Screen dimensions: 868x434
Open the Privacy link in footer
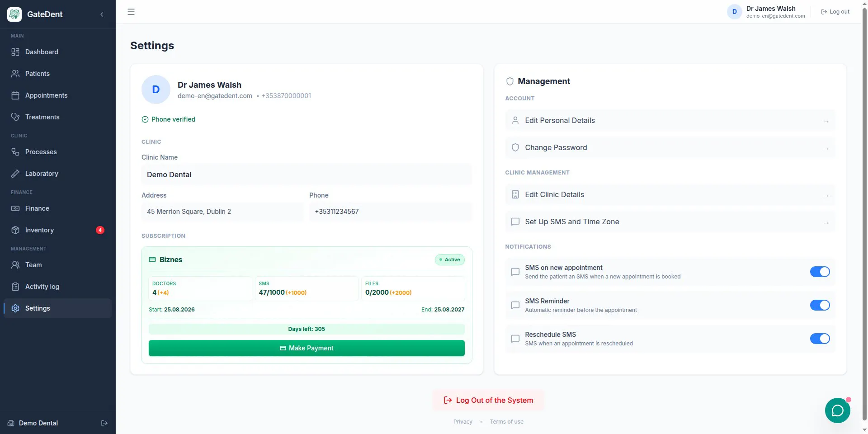click(x=463, y=422)
